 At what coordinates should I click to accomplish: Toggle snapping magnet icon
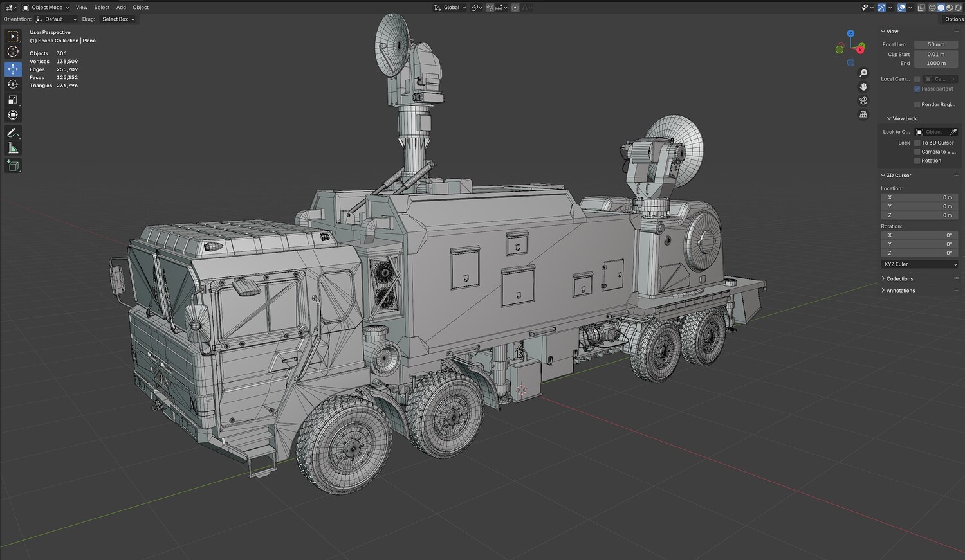490,8
